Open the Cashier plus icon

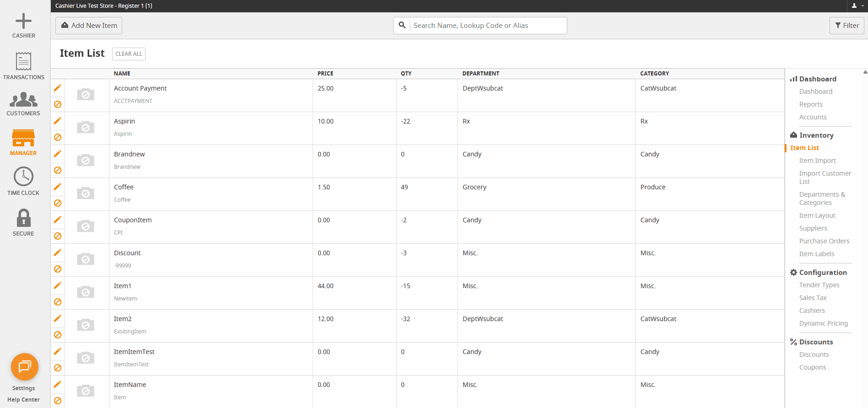coord(23,21)
